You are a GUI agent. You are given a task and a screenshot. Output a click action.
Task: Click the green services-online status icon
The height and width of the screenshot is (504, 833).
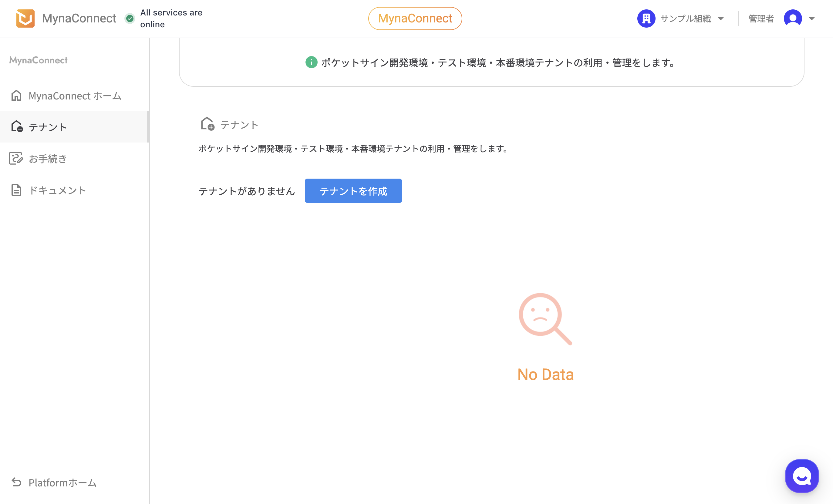tap(130, 18)
